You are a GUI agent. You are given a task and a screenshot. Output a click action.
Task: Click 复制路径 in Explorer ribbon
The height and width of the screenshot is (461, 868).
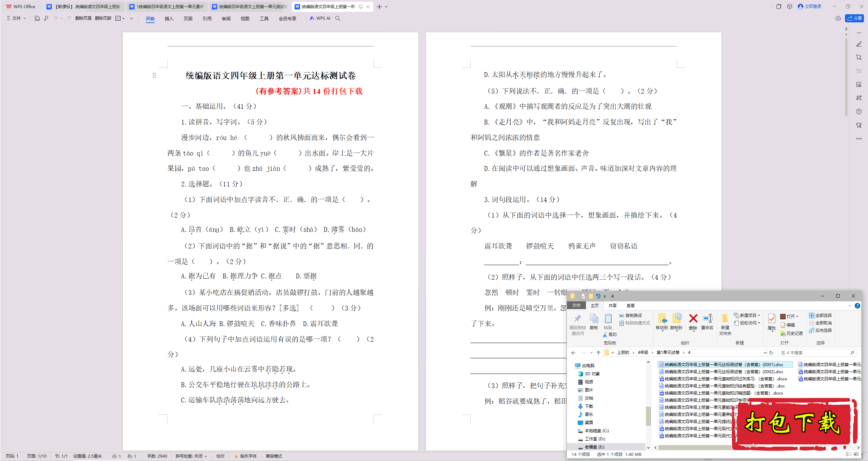pos(631,316)
